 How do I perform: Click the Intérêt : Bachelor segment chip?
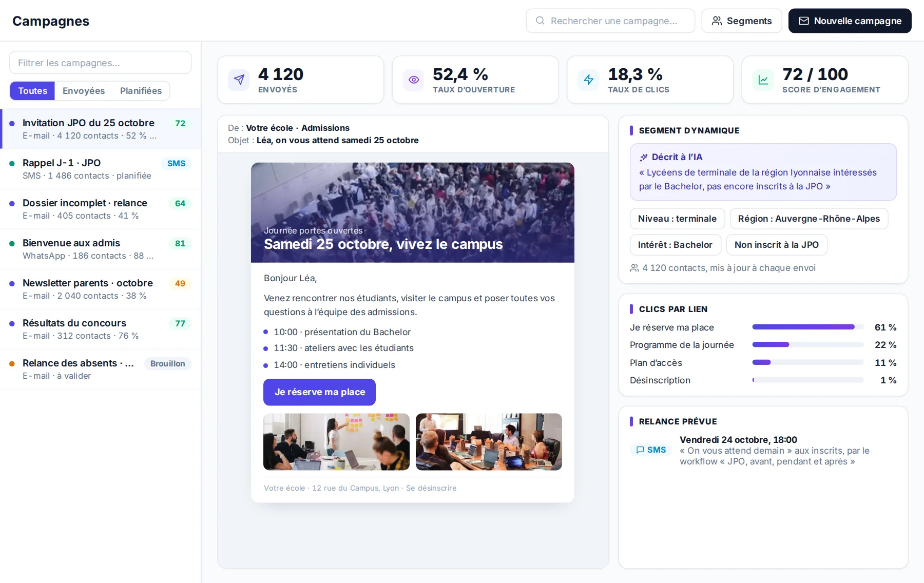pyautogui.click(x=675, y=245)
